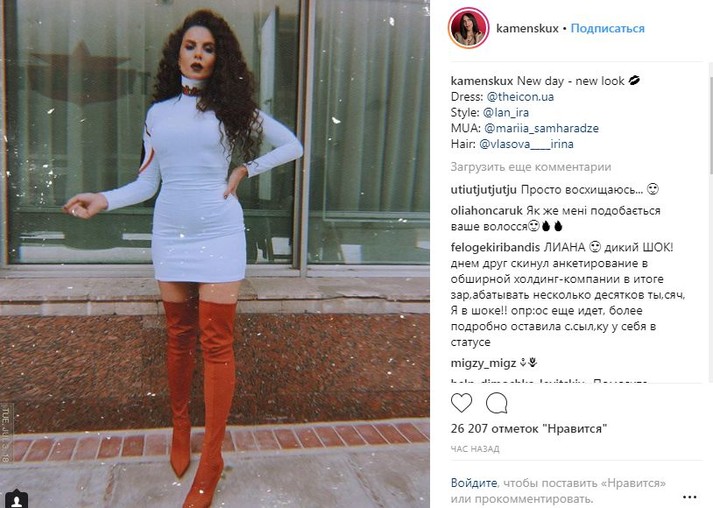This screenshot has width=713, height=508.
Task: Open the comment speech bubble icon
Action: pos(497,403)
